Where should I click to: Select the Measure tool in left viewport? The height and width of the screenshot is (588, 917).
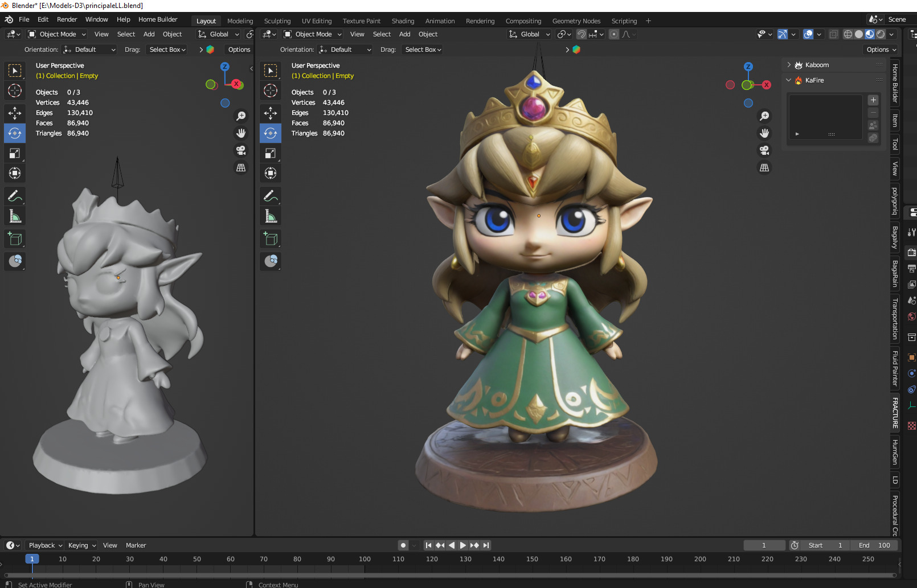coord(15,216)
